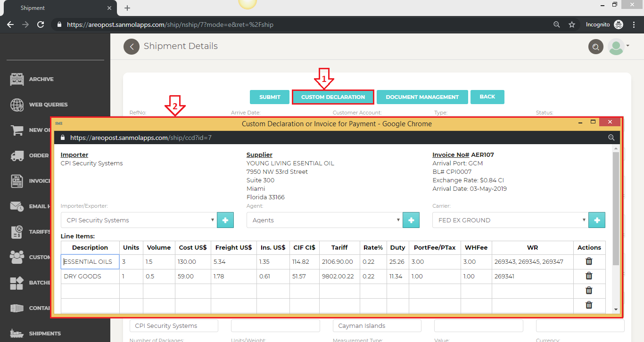644x342 pixels.
Task: Click the main window address bar URL
Action: (x=170, y=24)
